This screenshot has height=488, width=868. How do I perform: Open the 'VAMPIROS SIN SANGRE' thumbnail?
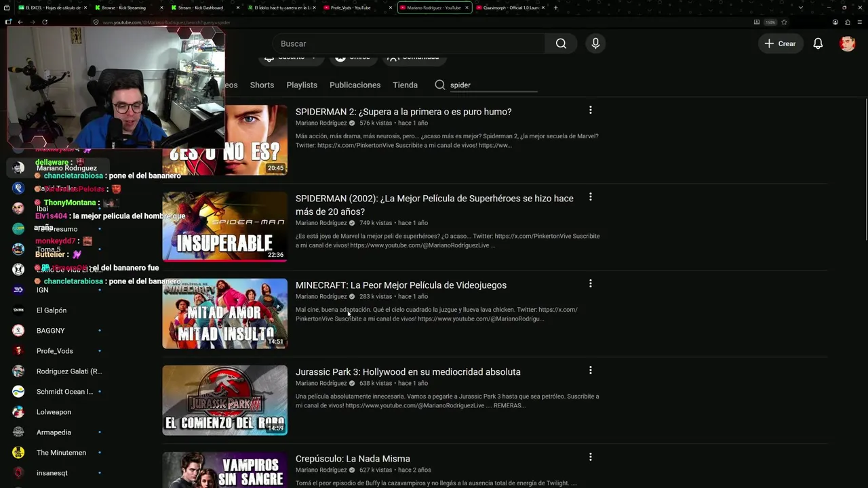pos(225,470)
